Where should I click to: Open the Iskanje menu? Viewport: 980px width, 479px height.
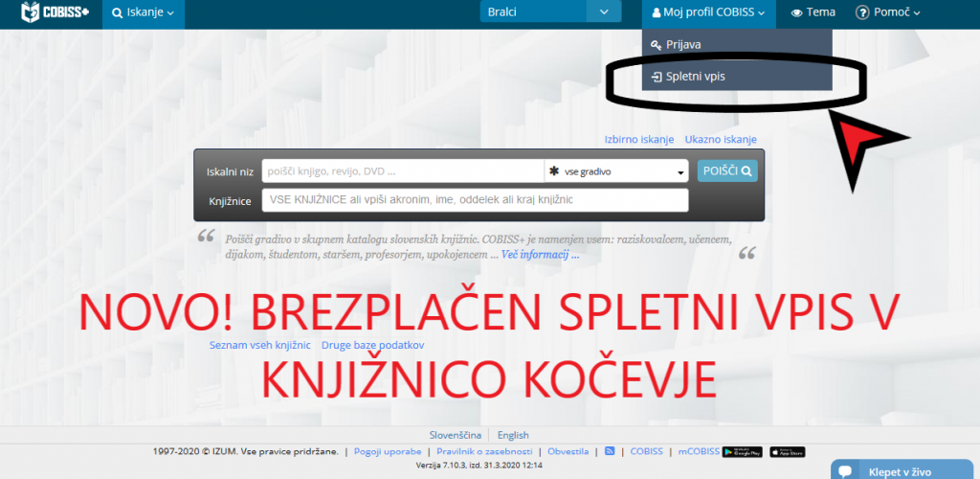click(x=144, y=12)
